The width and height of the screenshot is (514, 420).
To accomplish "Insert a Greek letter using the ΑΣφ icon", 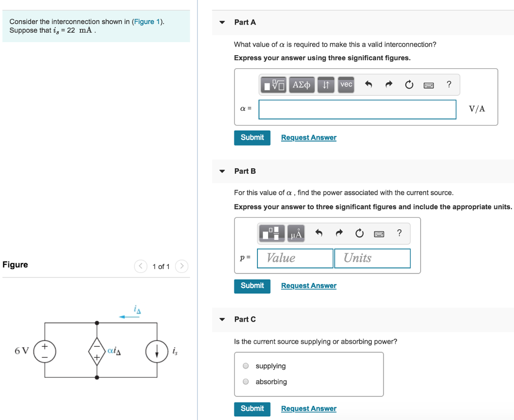I will tap(301, 84).
